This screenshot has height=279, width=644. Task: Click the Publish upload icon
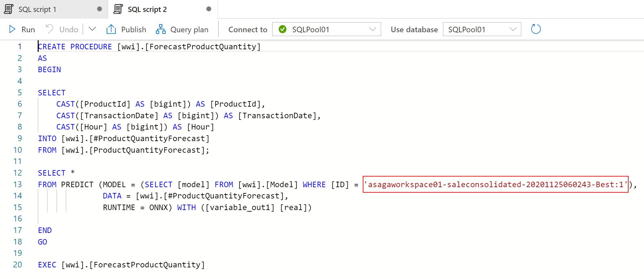[111, 29]
